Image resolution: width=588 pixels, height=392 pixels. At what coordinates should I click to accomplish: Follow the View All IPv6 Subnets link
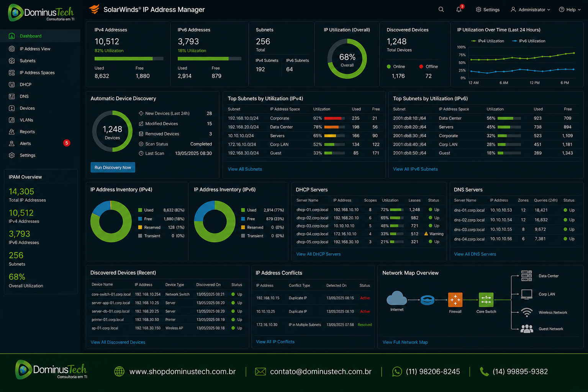point(415,169)
